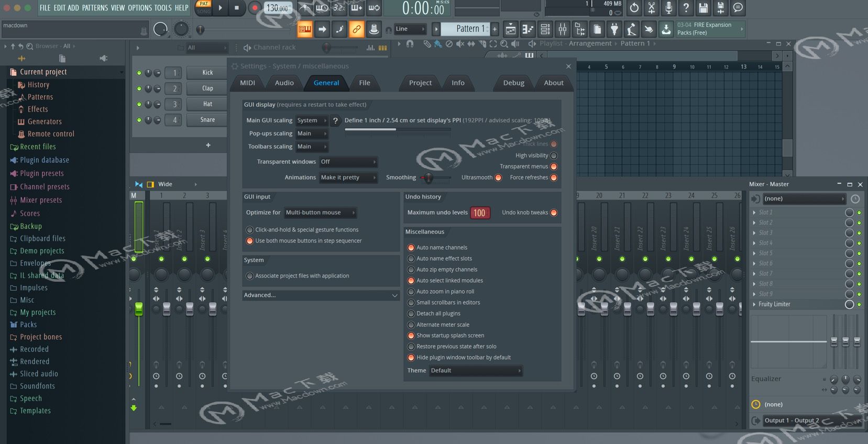Open the Channel rack view icon
This screenshot has height=444, width=868.
[545, 29]
